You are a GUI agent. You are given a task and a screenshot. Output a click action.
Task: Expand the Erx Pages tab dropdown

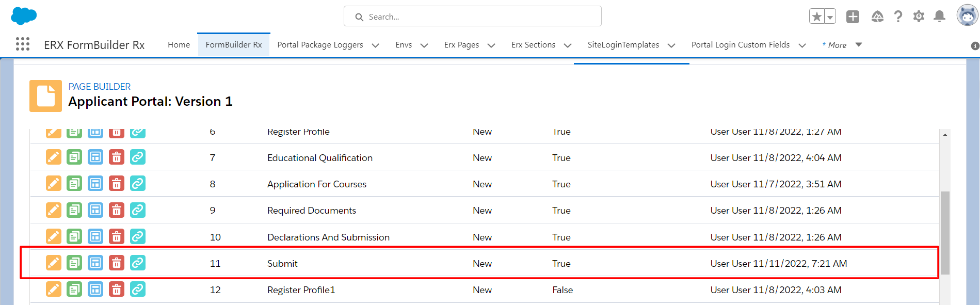pos(491,45)
